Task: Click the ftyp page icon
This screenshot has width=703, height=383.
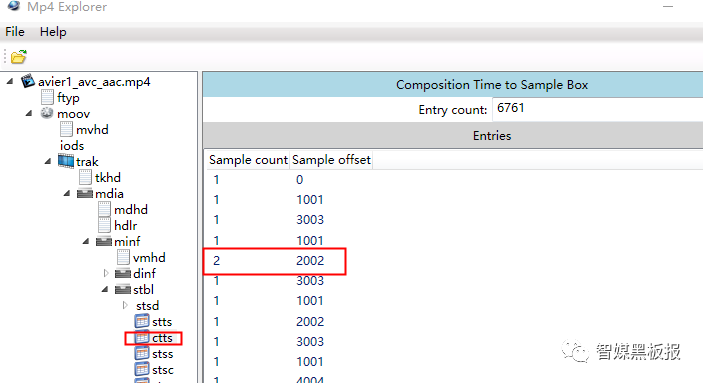Action: 47,97
